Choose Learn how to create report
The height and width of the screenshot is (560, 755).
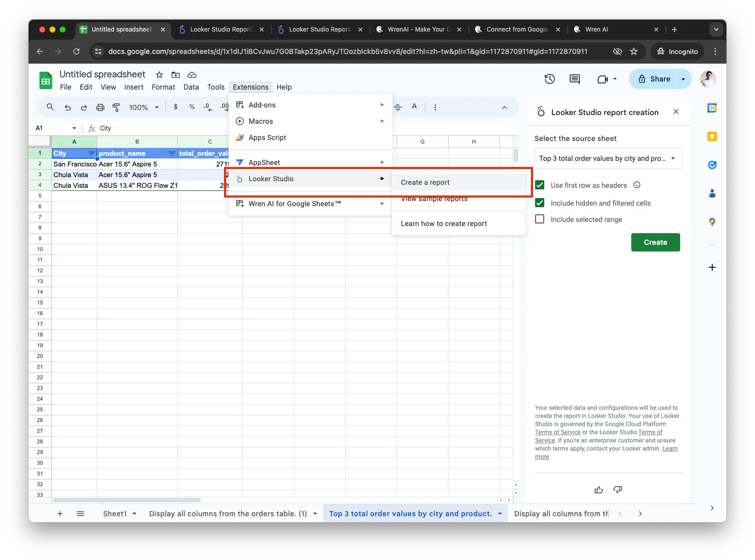tap(459, 223)
